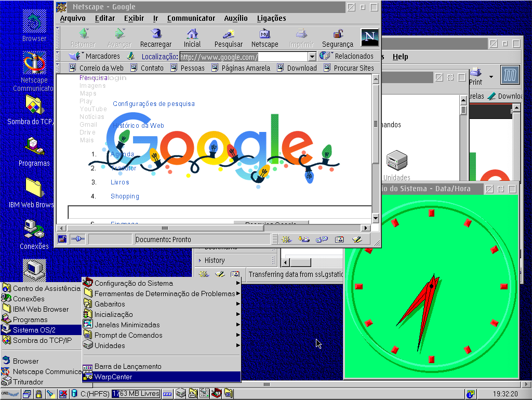Follow the Livros link on the Google page
This screenshot has width=532, height=400.
119,182
